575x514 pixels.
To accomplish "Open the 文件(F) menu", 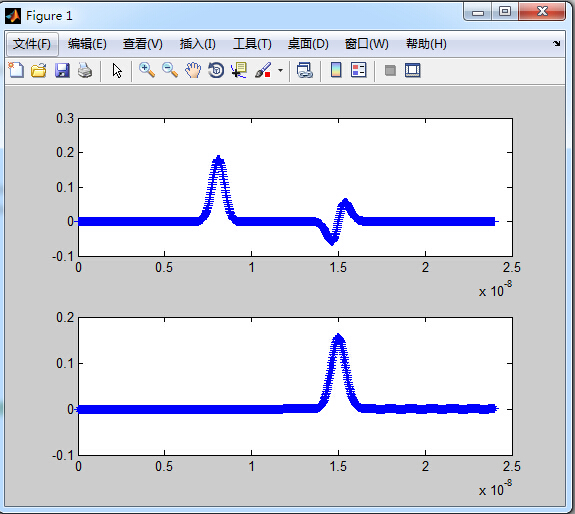I will coord(32,44).
